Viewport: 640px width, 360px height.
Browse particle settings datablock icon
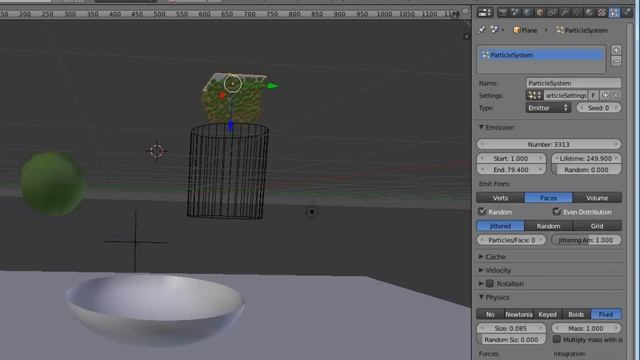pos(534,96)
